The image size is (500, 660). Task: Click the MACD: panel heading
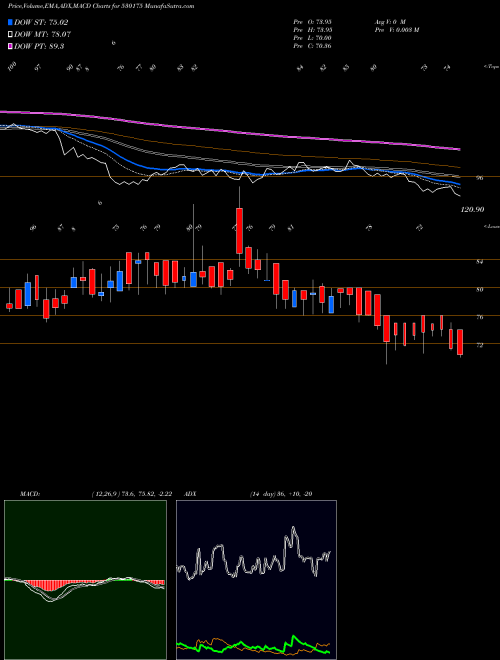pos(29,494)
